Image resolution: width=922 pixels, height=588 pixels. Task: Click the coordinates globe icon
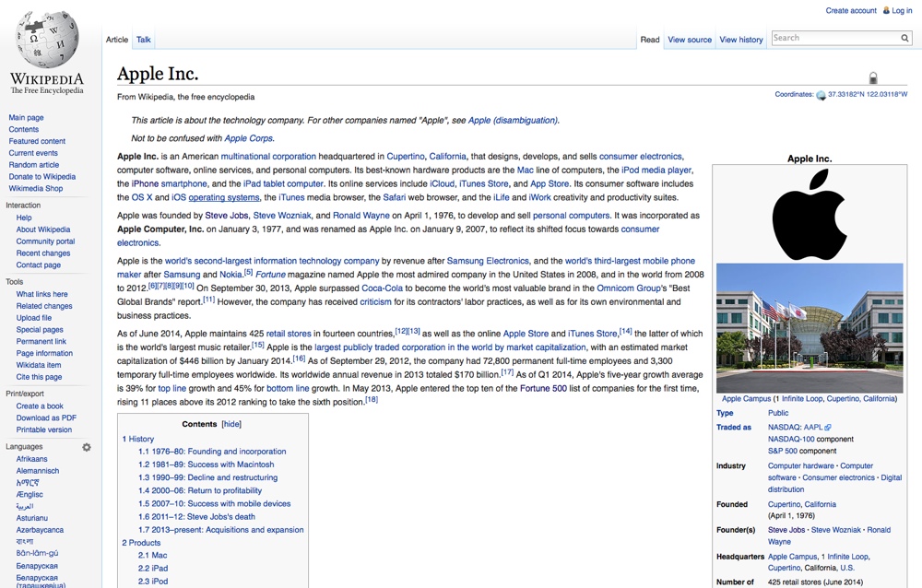pyautogui.click(x=821, y=95)
